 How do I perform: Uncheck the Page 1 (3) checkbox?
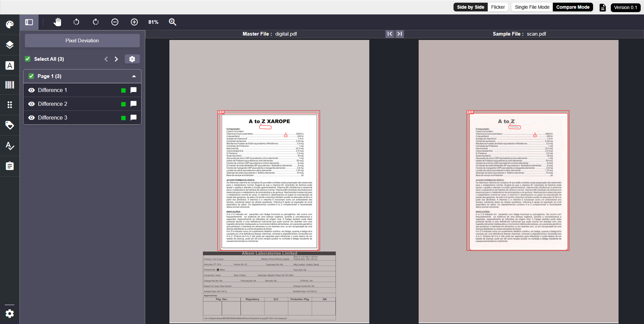pos(31,76)
